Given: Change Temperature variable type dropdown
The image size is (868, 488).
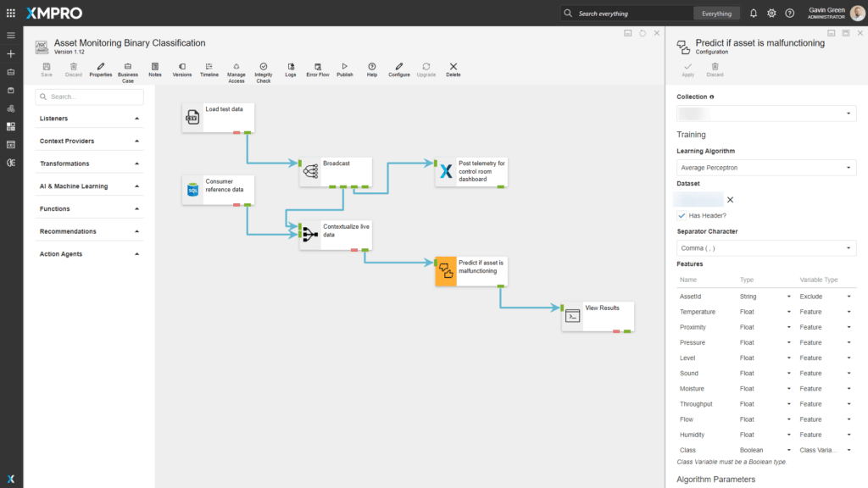Looking at the screenshot, I should (x=825, y=312).
